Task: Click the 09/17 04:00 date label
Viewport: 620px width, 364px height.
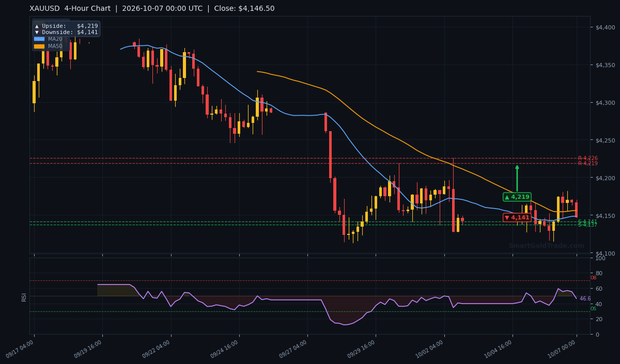Action: point(19,349)
